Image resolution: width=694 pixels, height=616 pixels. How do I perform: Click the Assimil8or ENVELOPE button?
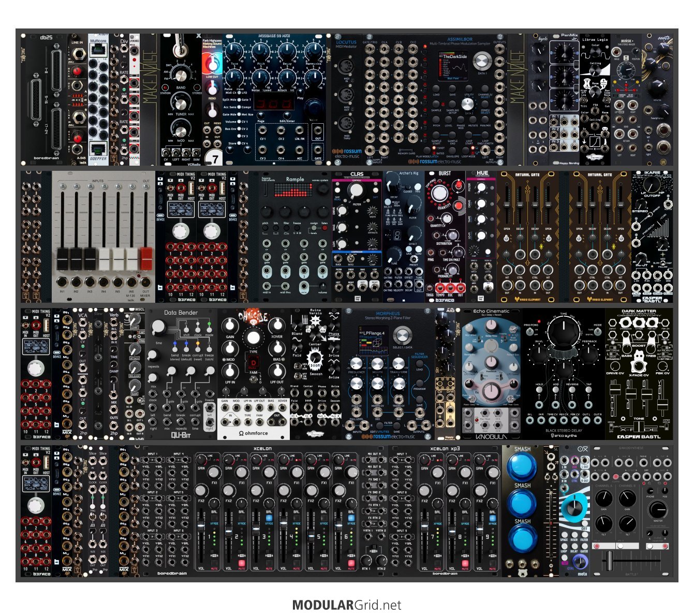452,149
